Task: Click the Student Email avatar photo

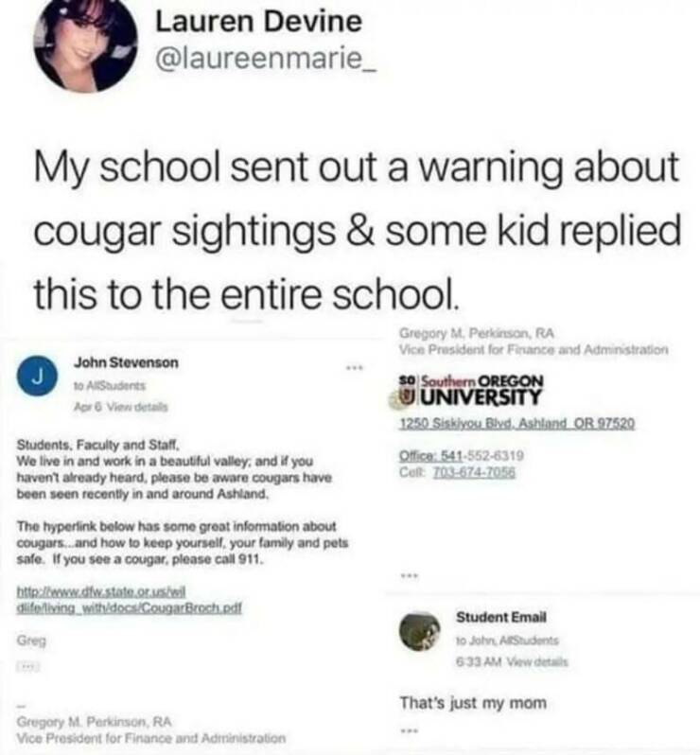Action: tap(420, 631)
